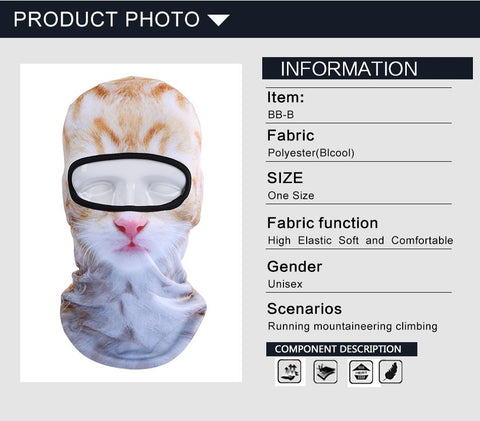Click the breathable moisture-wicking arrows icon

[x=289, y=372]
